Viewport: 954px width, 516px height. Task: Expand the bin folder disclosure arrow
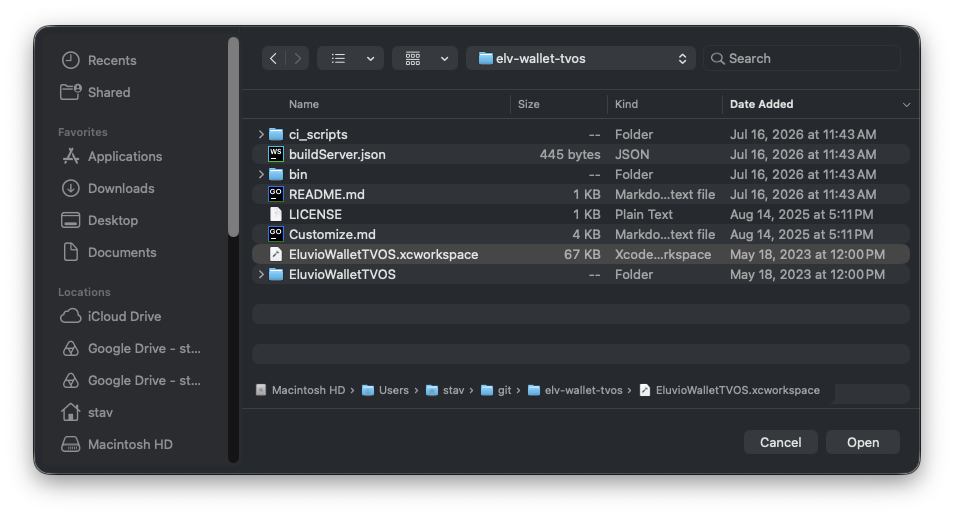pos(260,174)
